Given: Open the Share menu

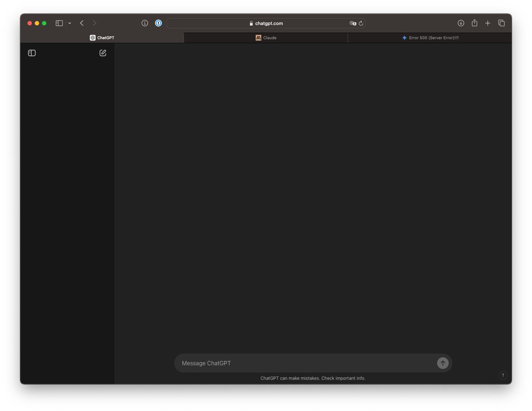Looking at the screenshot, I should point(474,23).
